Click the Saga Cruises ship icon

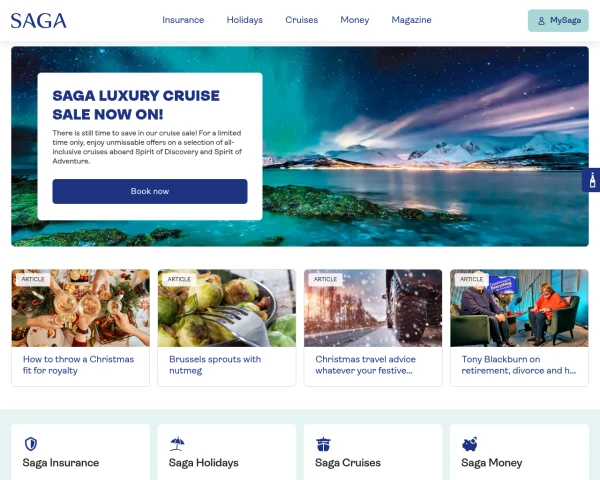(x=323, y=444)
